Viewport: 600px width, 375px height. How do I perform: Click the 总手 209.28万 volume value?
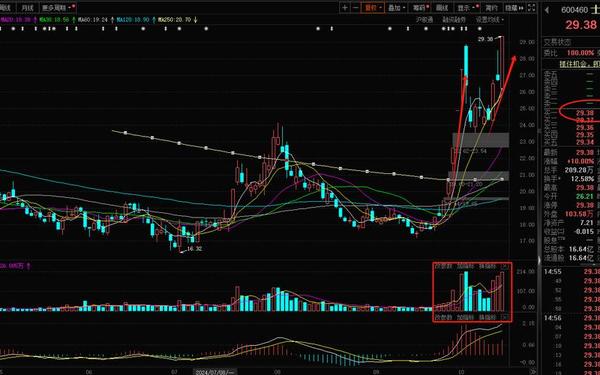click(x=579, y=170)
